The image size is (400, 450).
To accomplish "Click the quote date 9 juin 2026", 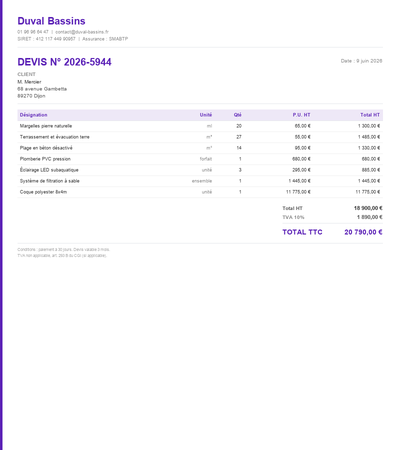I will [369, 61].
